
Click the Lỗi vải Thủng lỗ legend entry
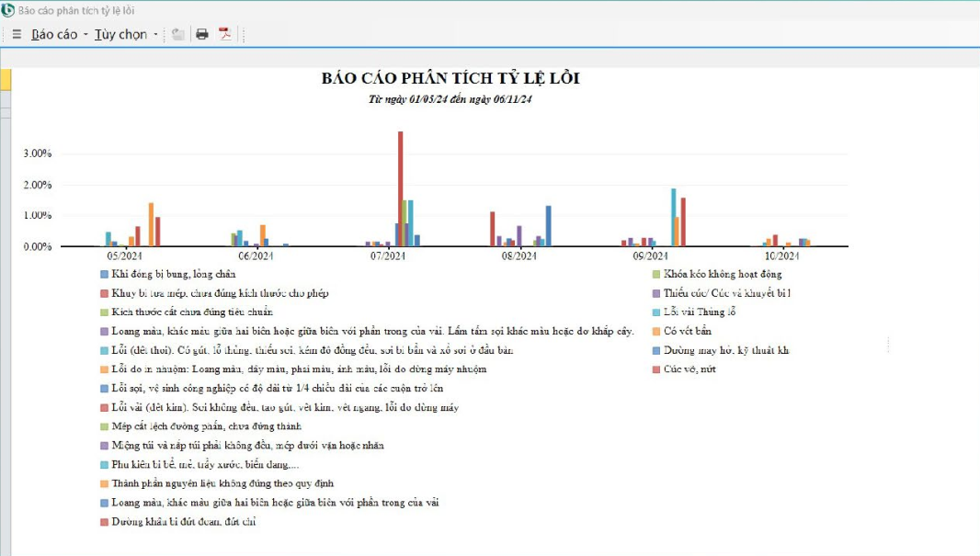click(700, 312)
